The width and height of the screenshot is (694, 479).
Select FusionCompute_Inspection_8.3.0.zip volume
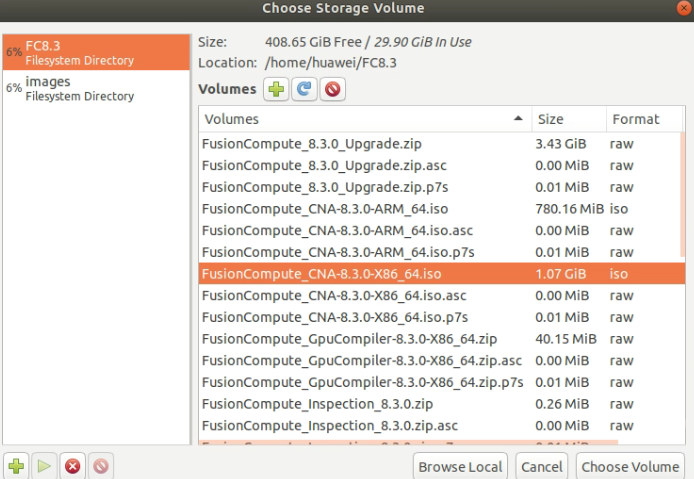click(x=440, y=404)
